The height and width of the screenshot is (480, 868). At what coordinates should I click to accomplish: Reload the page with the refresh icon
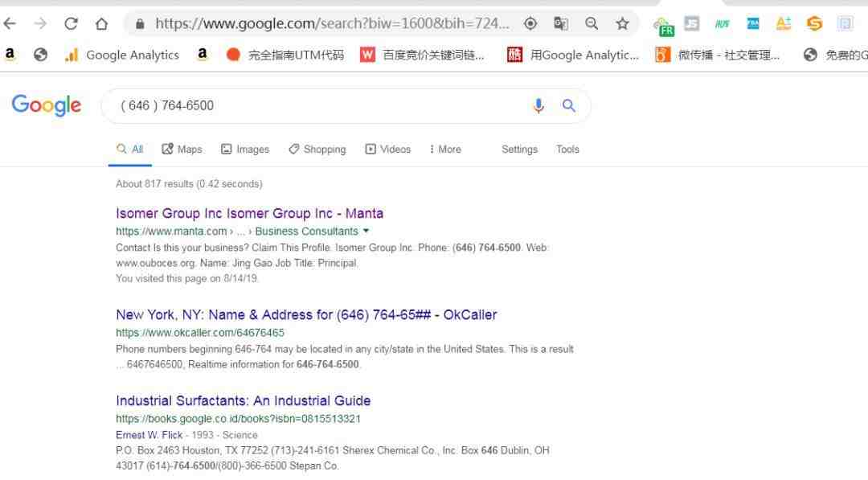[71, 23]
